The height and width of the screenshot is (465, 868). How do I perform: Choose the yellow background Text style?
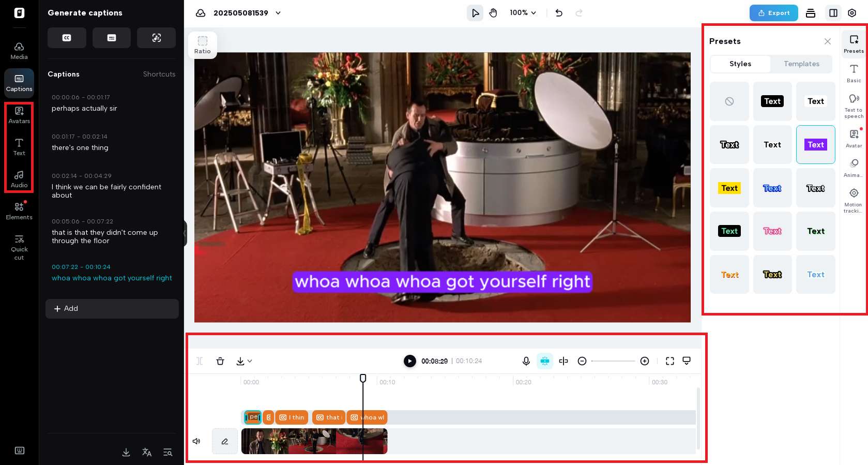coord(729,188)
